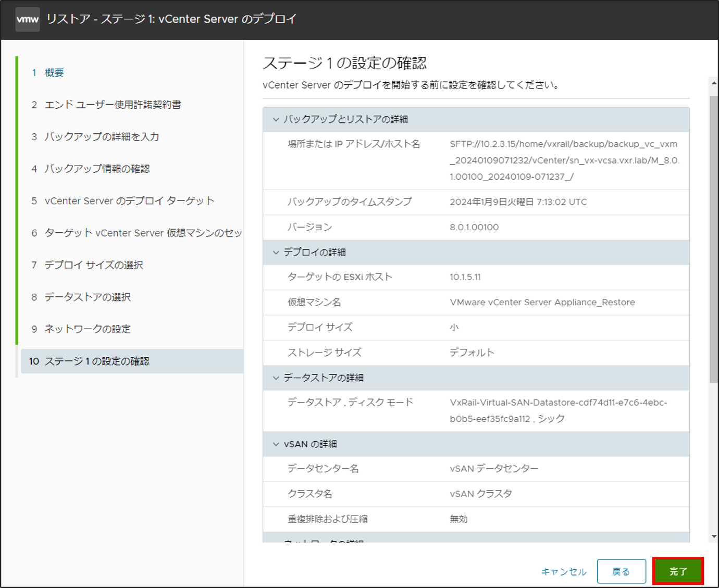Click the データセンター名 label
The height and width of the screenshot is (588, 719).
pos(323,469)
